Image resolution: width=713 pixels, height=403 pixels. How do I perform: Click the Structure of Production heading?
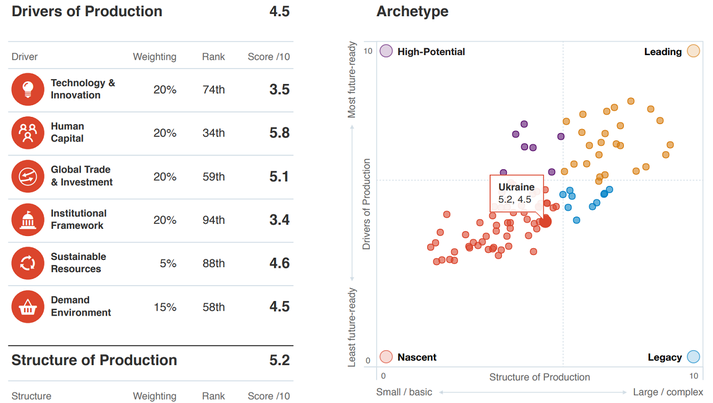[x=93, y=360]
